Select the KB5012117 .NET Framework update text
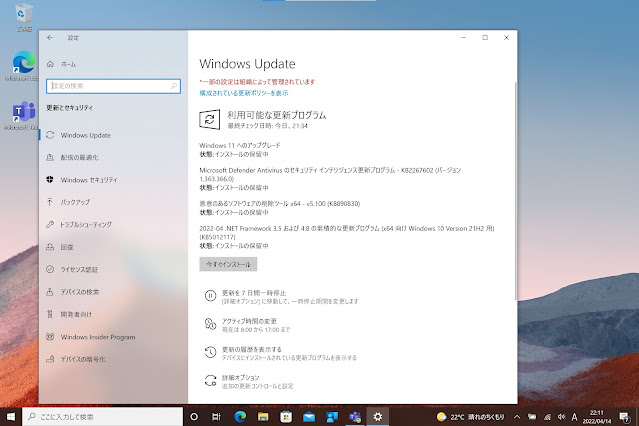 pyautogui.click(x=347, y=232)
